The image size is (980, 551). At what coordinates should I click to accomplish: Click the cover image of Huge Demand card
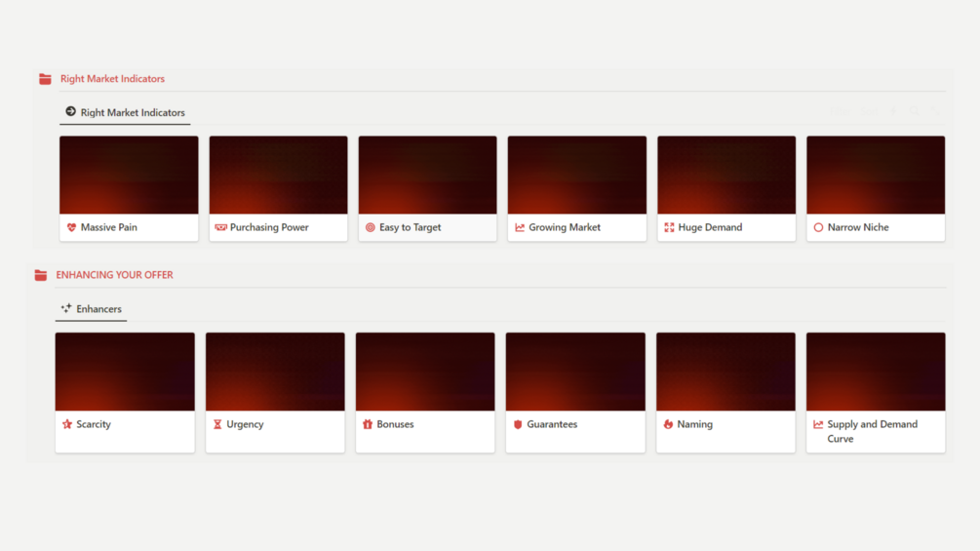point(726,175)
